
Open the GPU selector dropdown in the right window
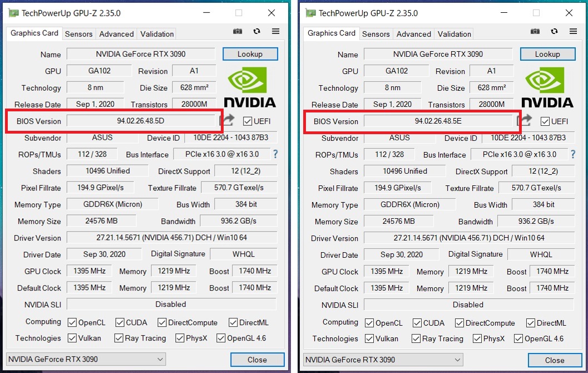[383, 360]
